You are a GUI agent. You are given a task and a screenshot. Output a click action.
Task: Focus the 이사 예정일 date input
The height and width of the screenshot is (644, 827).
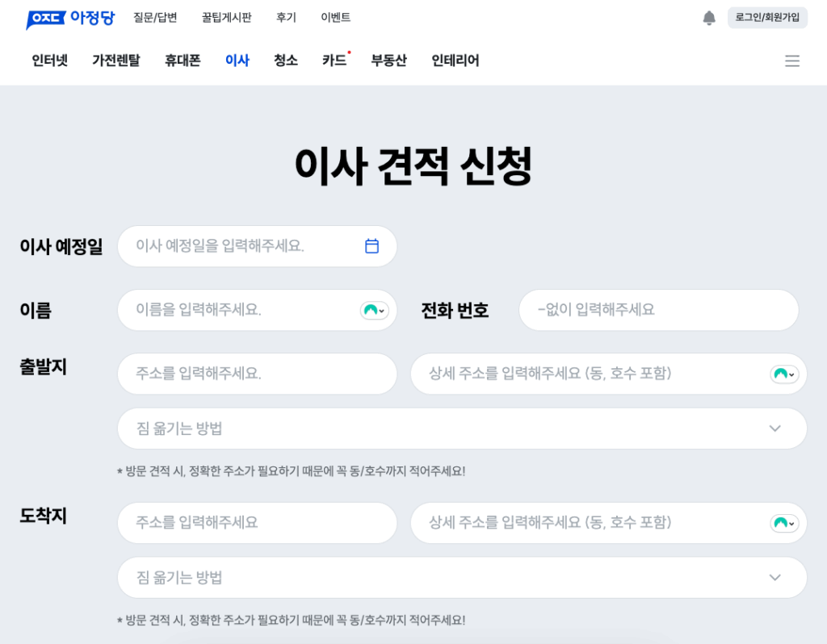[x=257, y=246]
